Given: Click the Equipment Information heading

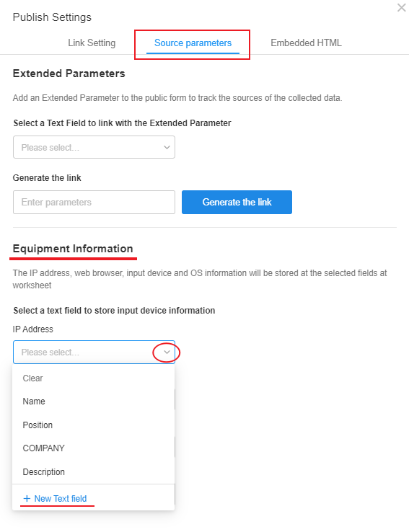Looking at the screenshot, I should (x=73, y=249).
